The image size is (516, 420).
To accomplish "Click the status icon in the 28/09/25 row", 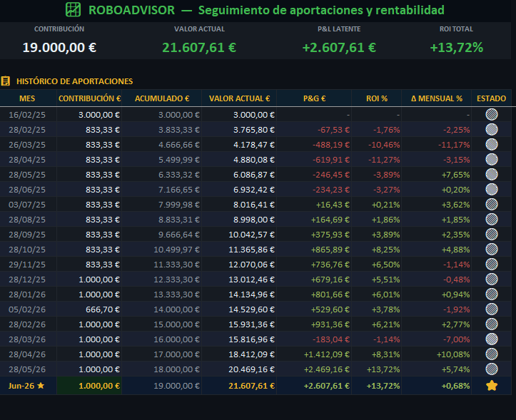I will click(x=492, y=235).
